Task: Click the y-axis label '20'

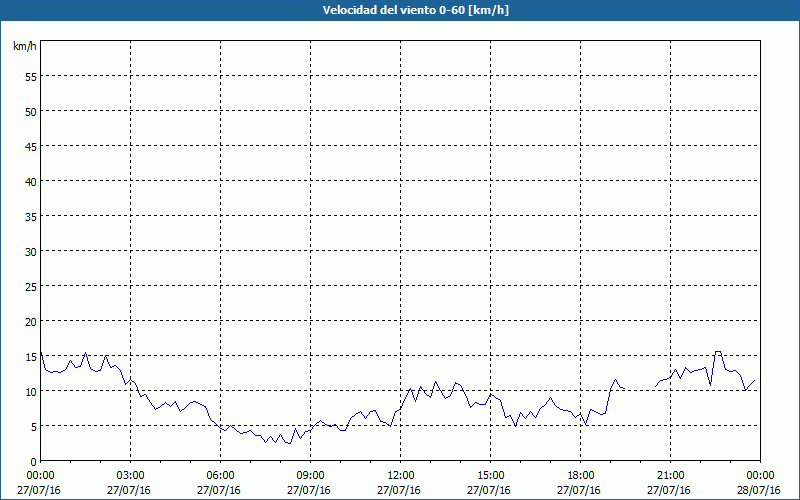Action: [x=31, y=321]
